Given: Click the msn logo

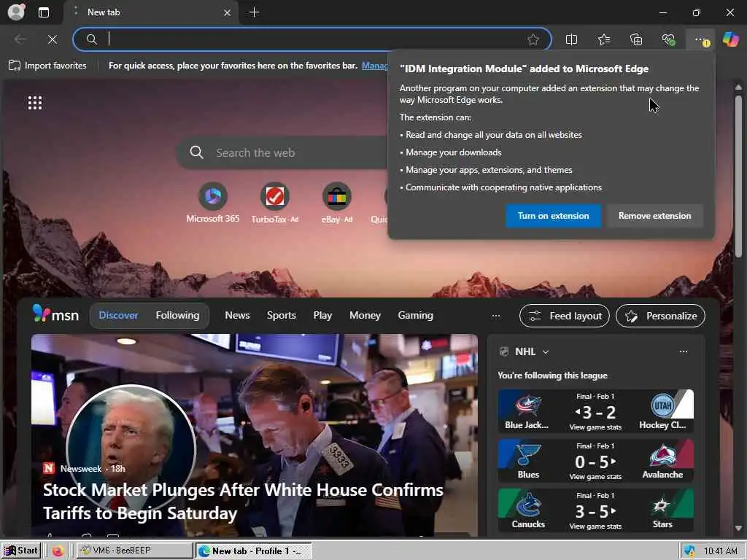Looking at the screenshot, I should click(x=55, y=314).
